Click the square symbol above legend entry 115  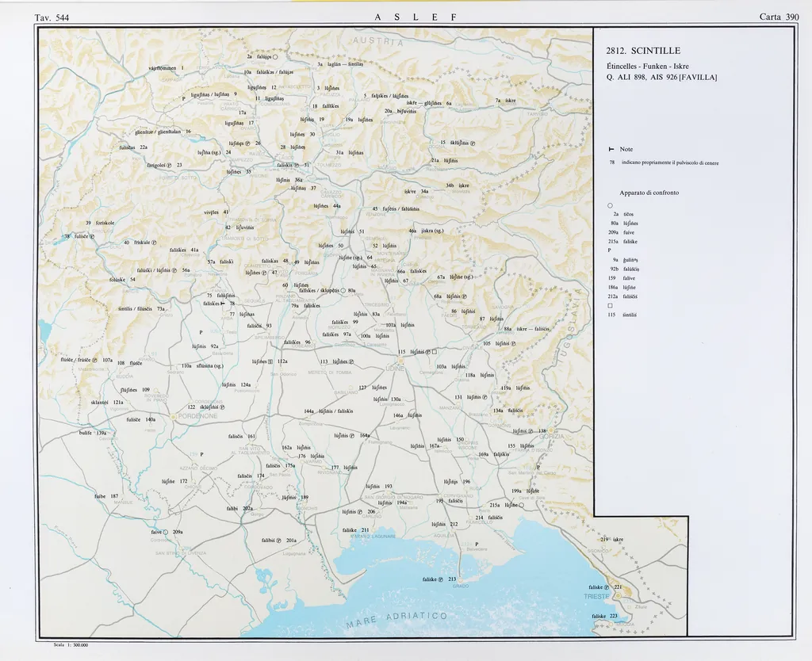610,305
